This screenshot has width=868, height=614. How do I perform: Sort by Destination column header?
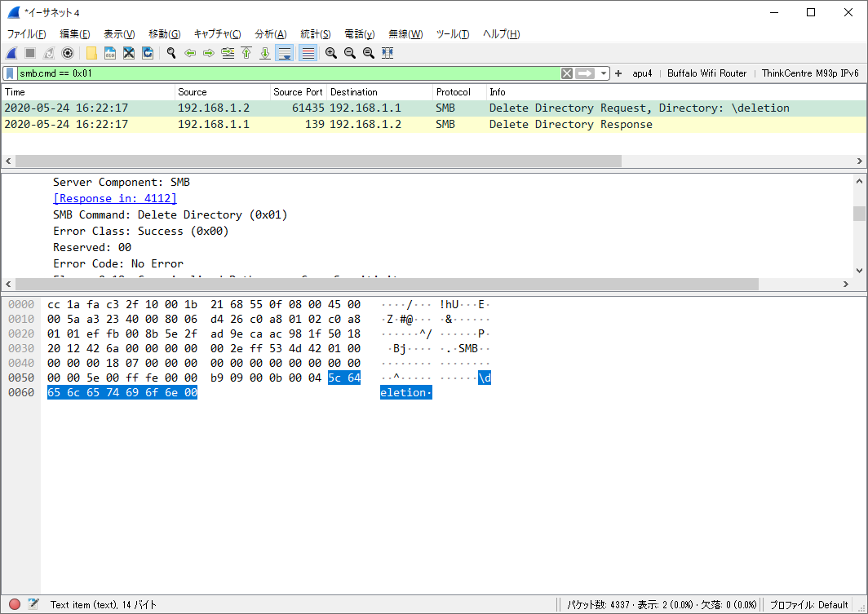(x=380, y=92)
